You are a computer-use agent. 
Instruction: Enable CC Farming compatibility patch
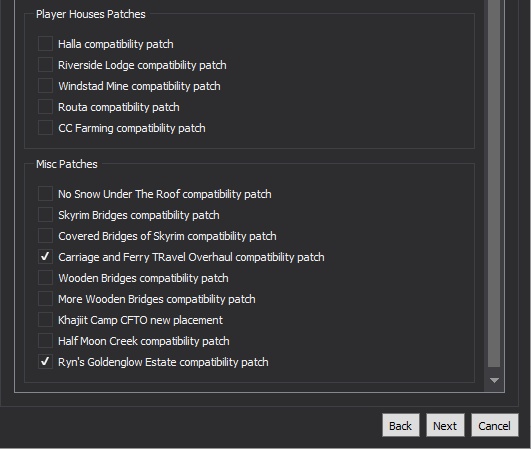point(45,128)
